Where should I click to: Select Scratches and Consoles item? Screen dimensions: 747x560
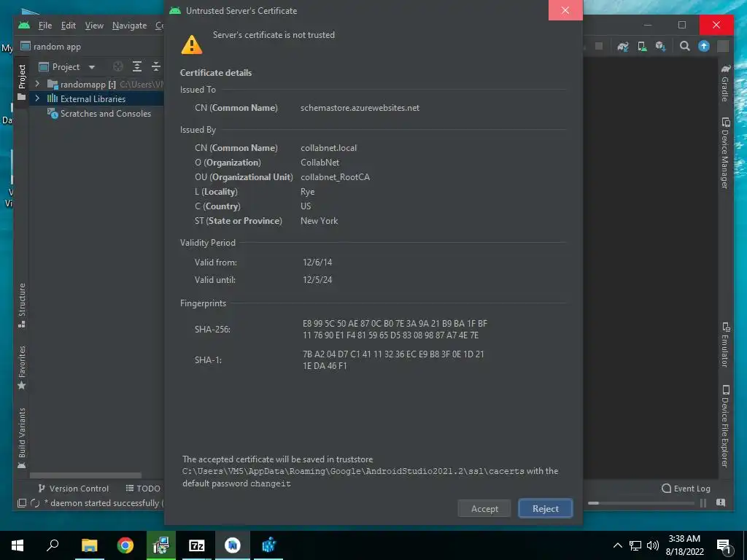(x=105, y=113)
